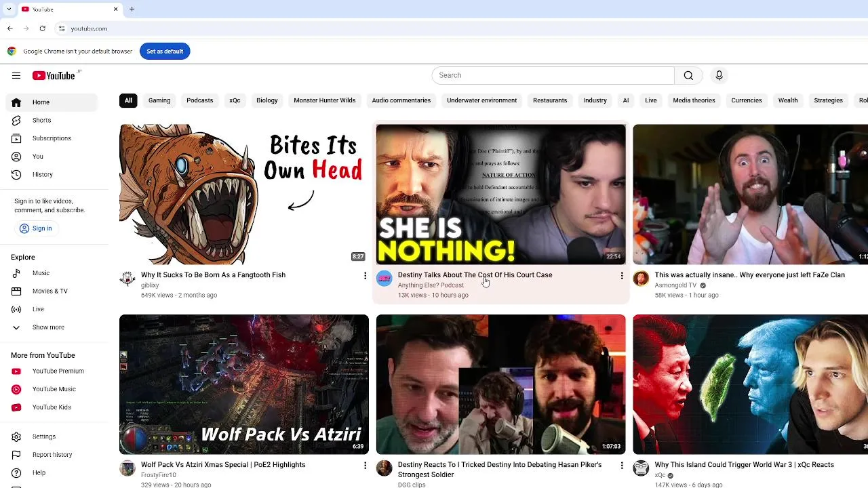
Task: Select the Gaming filter chip
Action: click(159, 100)
